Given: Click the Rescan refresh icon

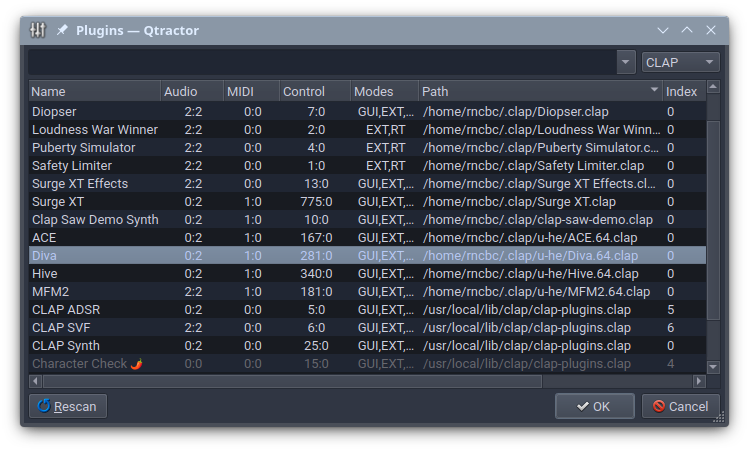Looking at the screenshot, I should [43, 406].
